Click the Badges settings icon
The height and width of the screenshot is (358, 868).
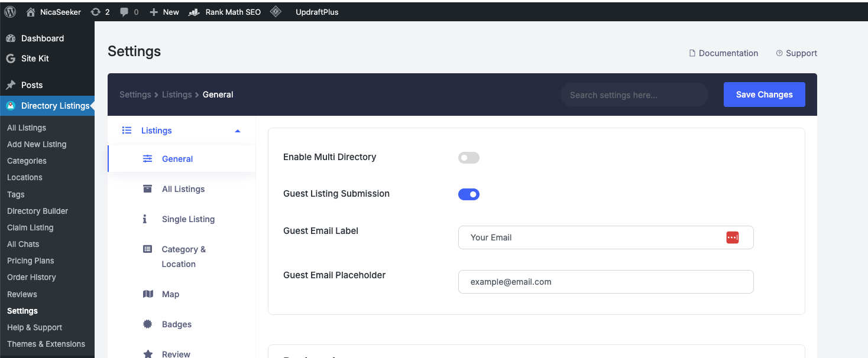[x=148, y=324]
